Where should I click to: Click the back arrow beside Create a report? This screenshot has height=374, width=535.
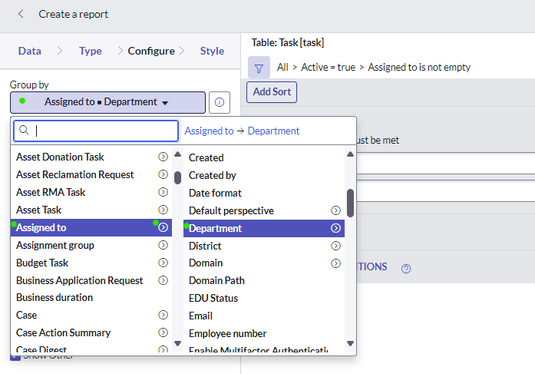21,14
